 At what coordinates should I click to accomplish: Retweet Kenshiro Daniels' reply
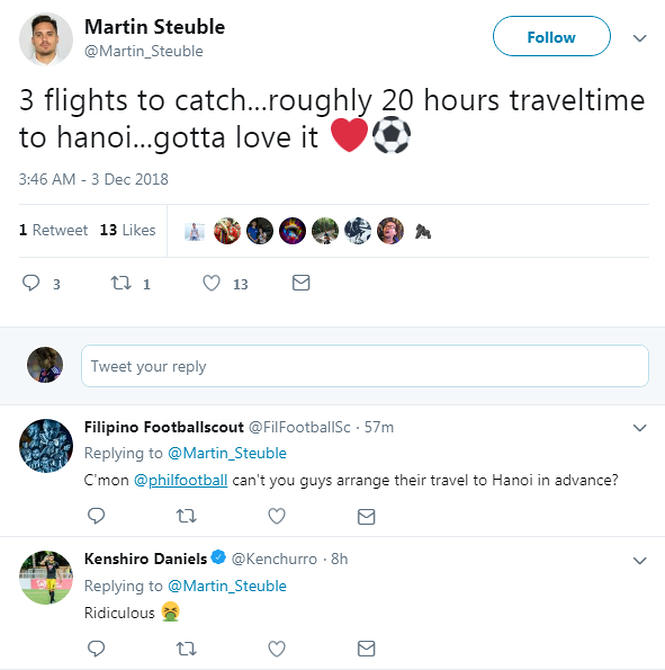click(186, 648)
